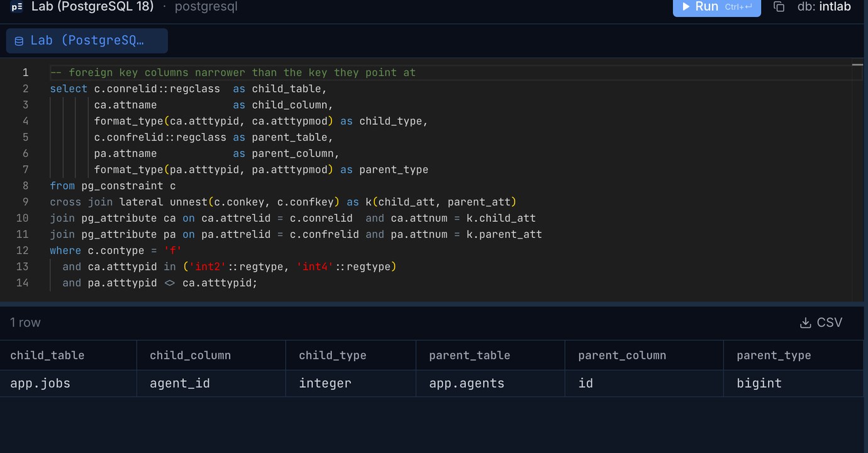Click line number 8 in the gutter

click(x=25, y=185)
